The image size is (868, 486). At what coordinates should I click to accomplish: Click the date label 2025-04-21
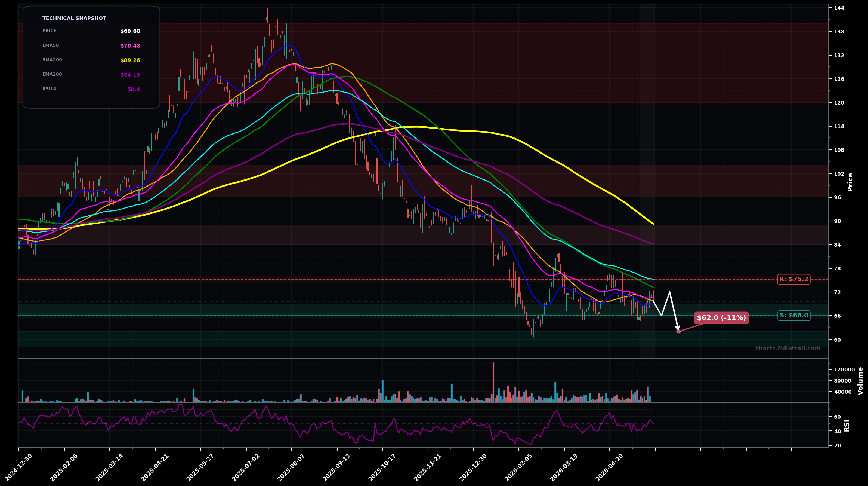coord(155,467)
